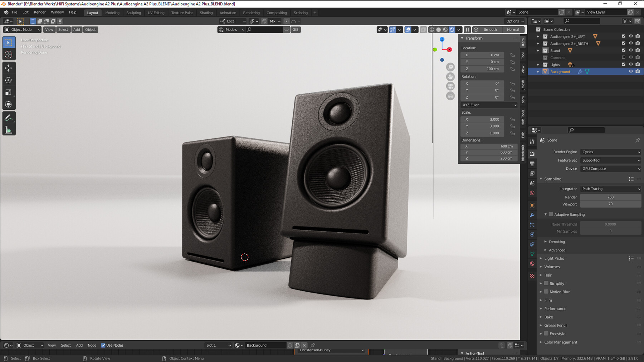
Task: Select the Cursor tool in the toolbar
Action: click(9, 54)
